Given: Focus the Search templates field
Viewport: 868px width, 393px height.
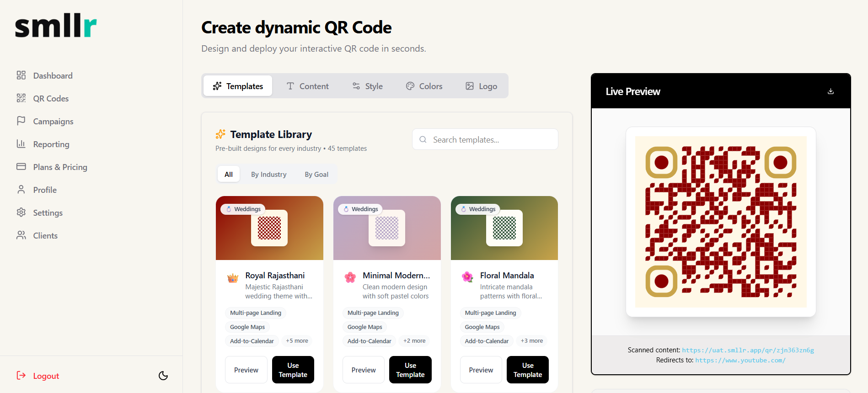Looking at the screenshot, I should [485, 139].
